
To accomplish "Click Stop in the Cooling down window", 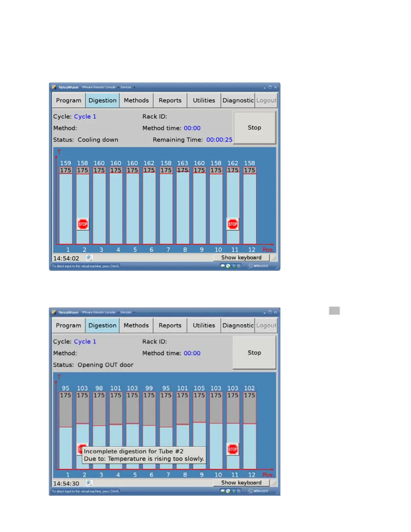I will (x=255, y=128).
